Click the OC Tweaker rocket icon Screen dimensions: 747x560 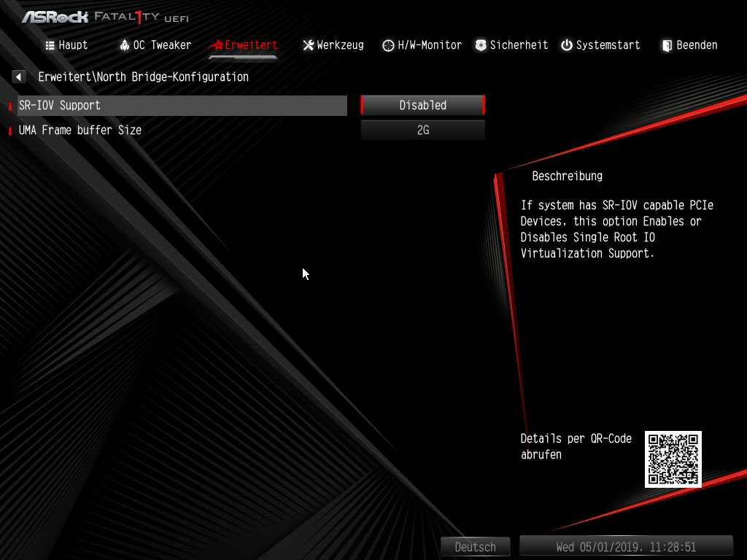tap(124, 45)
